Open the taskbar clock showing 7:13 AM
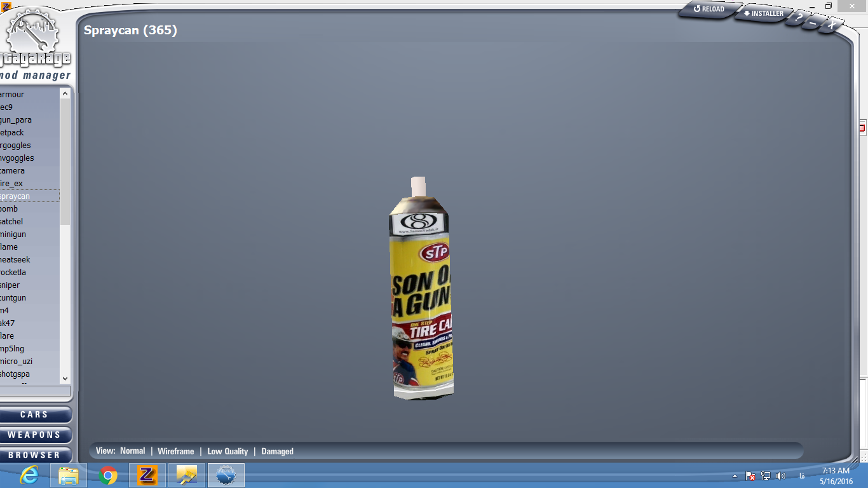868x488 pixels. coord(836,476)
